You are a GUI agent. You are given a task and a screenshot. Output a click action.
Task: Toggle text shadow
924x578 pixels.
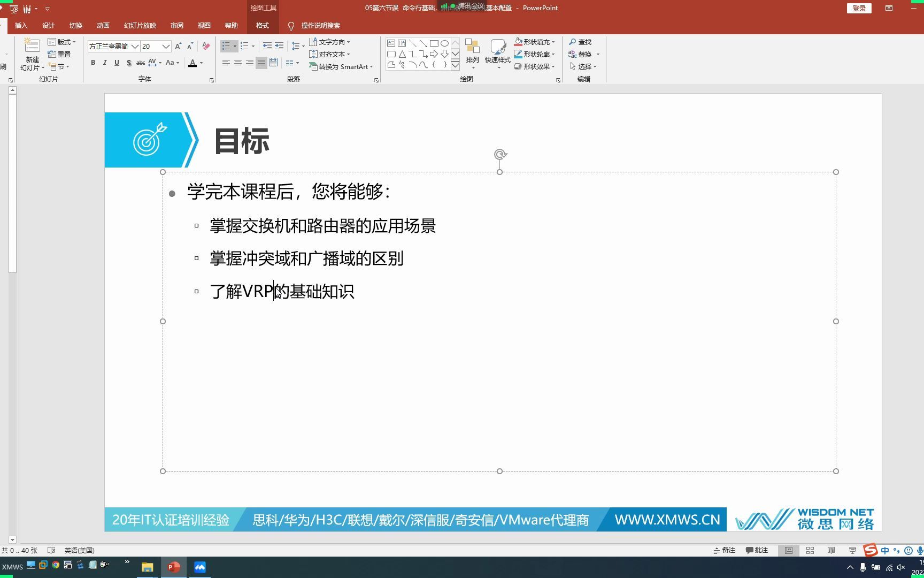(x=129, y=63)
